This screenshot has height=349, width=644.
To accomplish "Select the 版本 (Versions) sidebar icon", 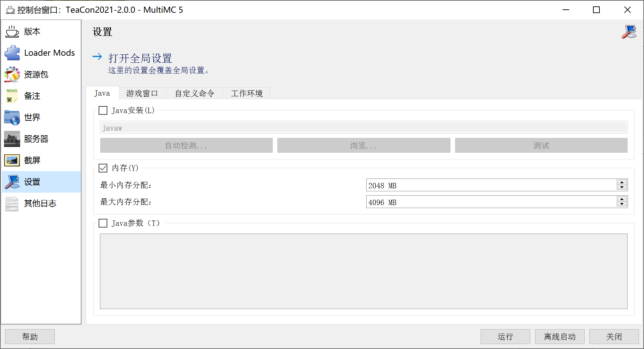I will [12, 32].
